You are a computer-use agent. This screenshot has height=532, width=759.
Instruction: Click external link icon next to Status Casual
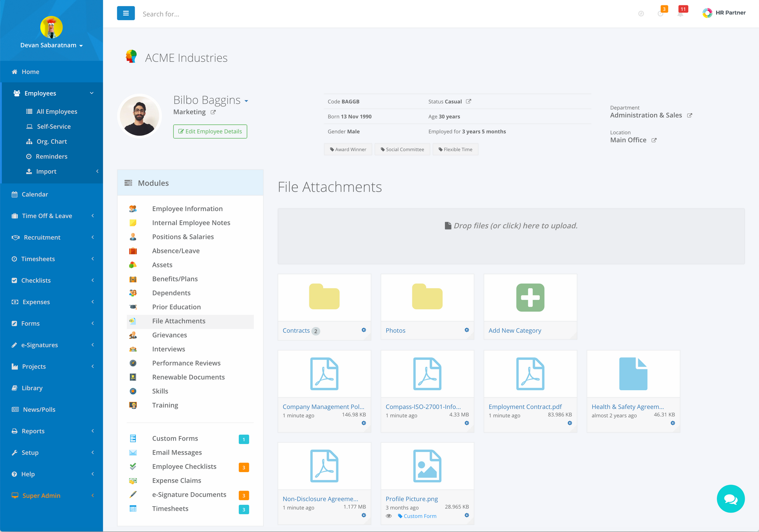469,101
